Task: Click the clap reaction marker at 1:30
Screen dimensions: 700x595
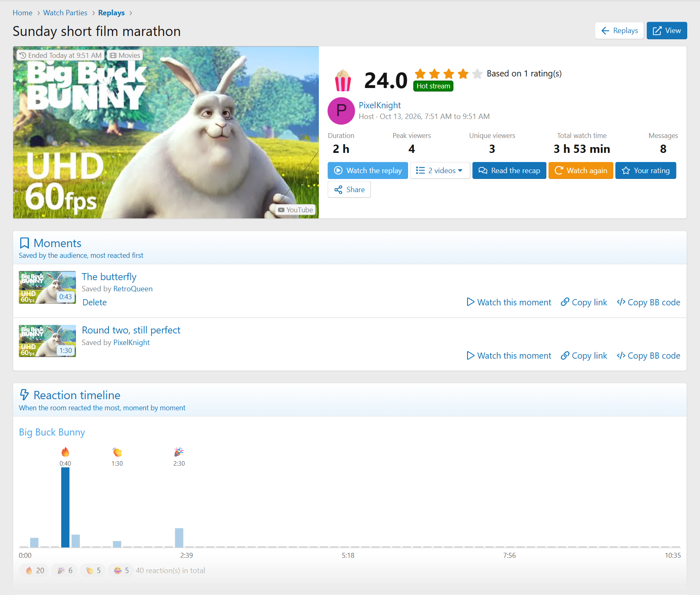Action: click(x=117, y=452)
